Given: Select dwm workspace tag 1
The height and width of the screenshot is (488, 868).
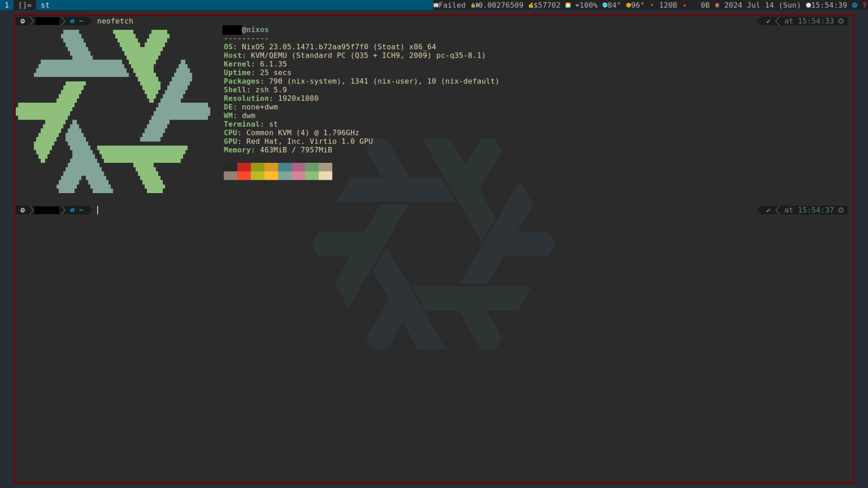Looking at the screenshot, I should click(x=6, y=5).
